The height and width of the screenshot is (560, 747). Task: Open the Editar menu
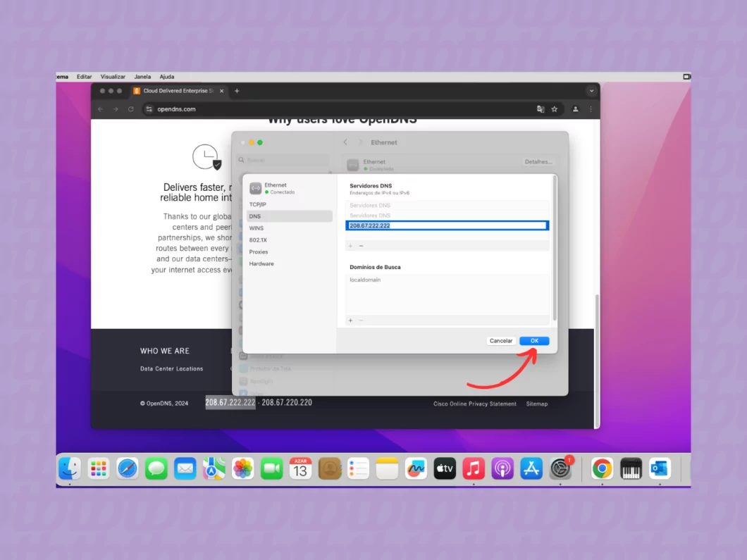[x=85, y=77]
